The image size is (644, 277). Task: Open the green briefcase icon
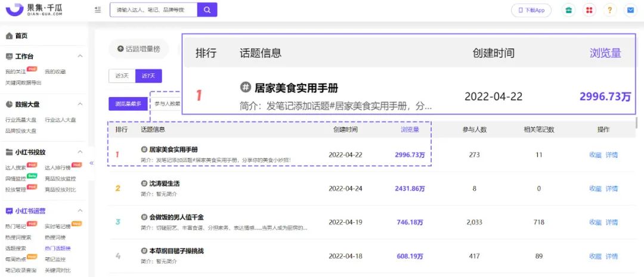pos(569,11)
